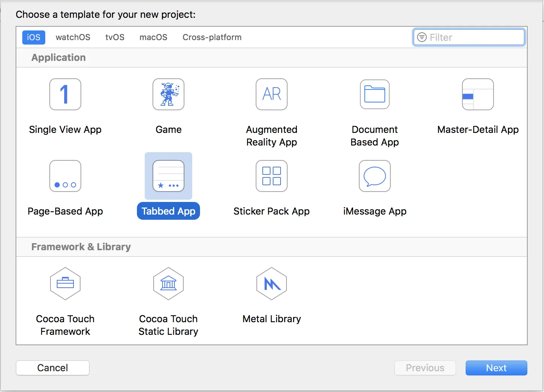The image size is (544, 392).
Task: Open the Cross-platform tab
Action: tap(212, 37)
